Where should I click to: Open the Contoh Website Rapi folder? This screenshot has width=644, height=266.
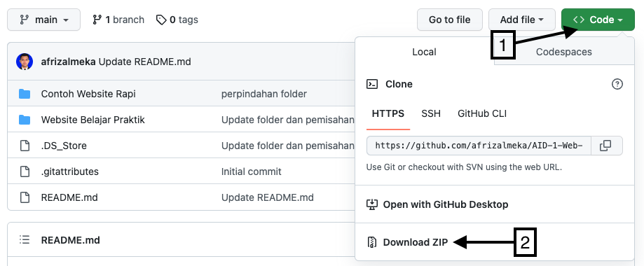pos(88,94)
